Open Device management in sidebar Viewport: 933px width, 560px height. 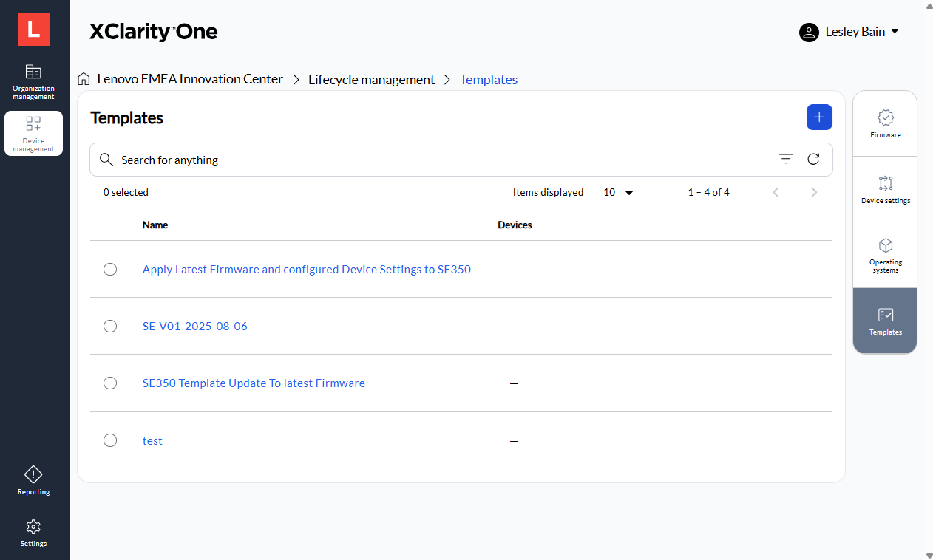(x=33, y=133)
